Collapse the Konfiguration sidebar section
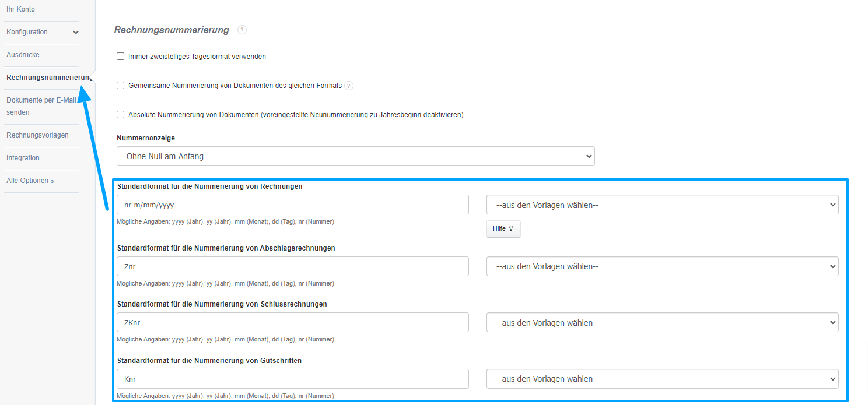 click(75, 32)
